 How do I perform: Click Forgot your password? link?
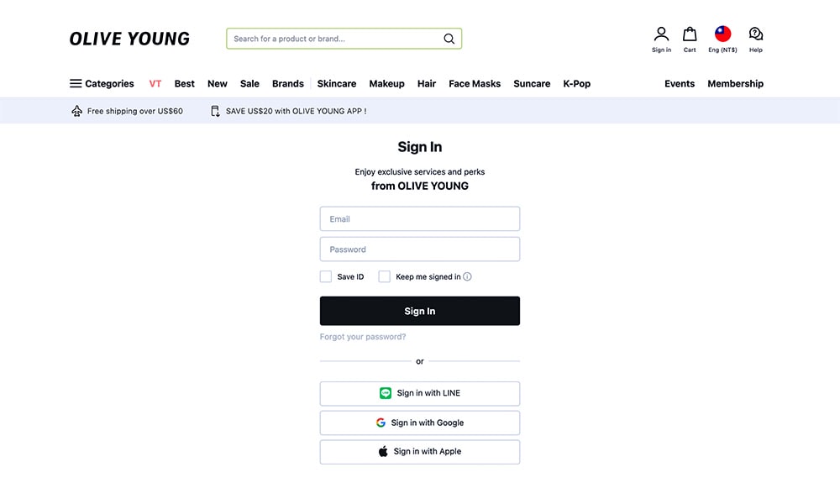pyautogui.click(x=363, y=337)
